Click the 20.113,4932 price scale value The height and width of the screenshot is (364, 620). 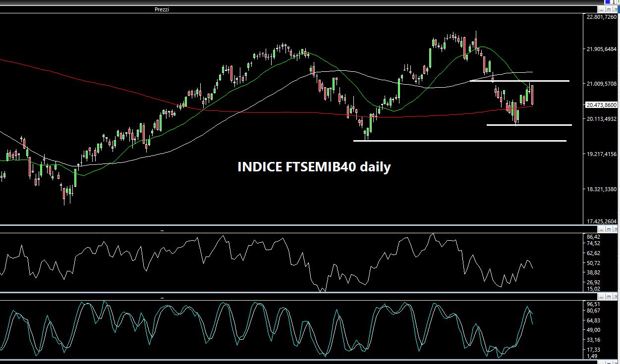pos(602,119)
